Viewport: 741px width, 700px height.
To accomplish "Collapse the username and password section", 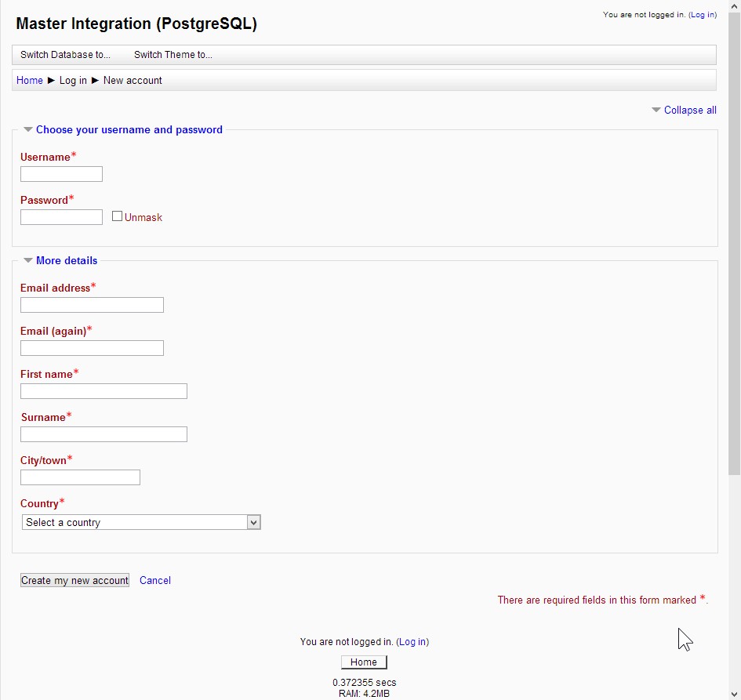I will click(129, 130).
